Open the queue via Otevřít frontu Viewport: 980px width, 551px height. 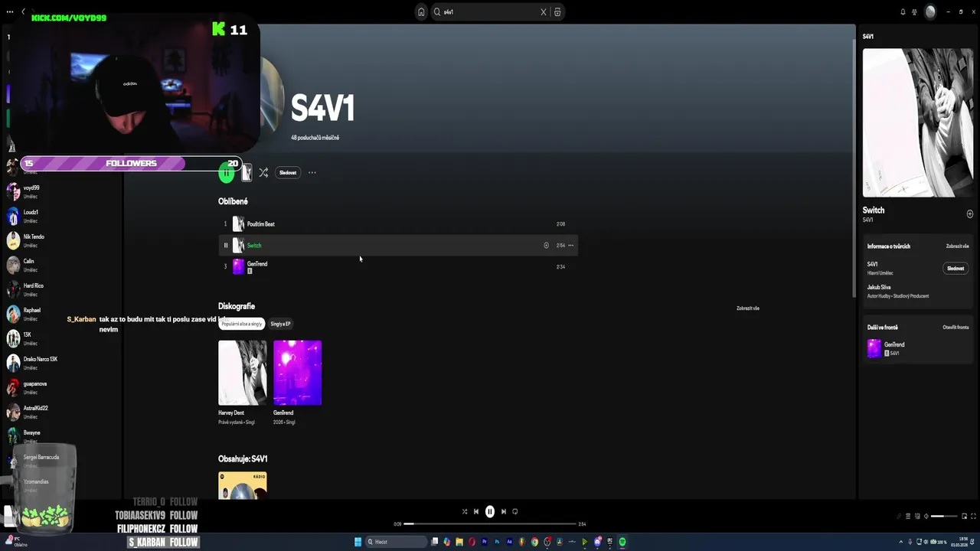pos(955,328)
